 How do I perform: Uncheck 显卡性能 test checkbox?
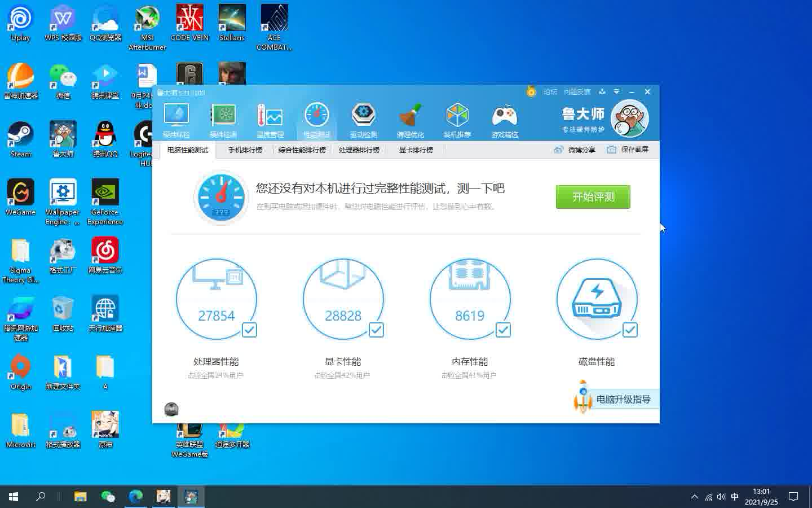point(376,330)
